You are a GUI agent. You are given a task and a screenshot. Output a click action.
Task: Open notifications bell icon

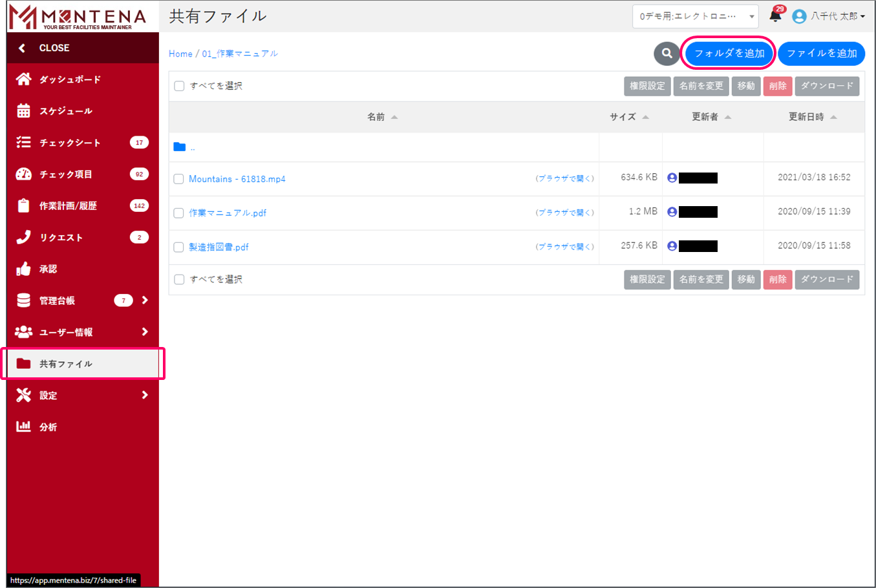(775, 16)
